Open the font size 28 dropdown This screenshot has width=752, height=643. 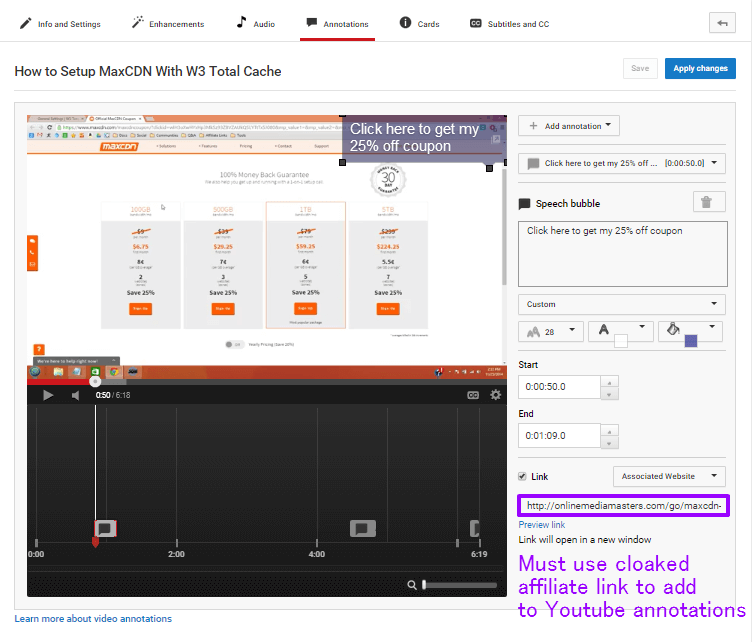(x=551, y=331)
